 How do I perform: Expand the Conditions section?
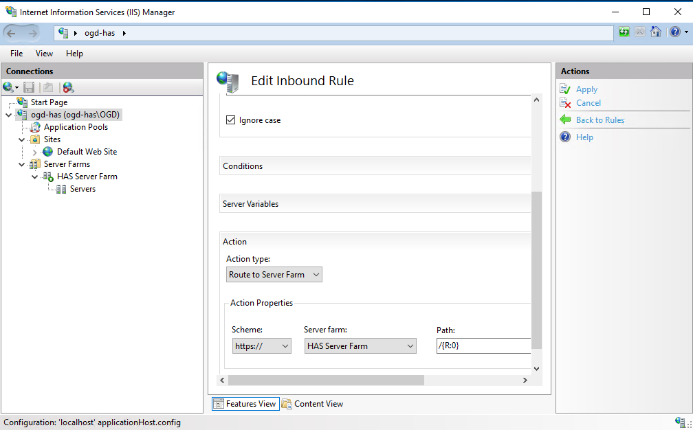[x=375, y=166]
